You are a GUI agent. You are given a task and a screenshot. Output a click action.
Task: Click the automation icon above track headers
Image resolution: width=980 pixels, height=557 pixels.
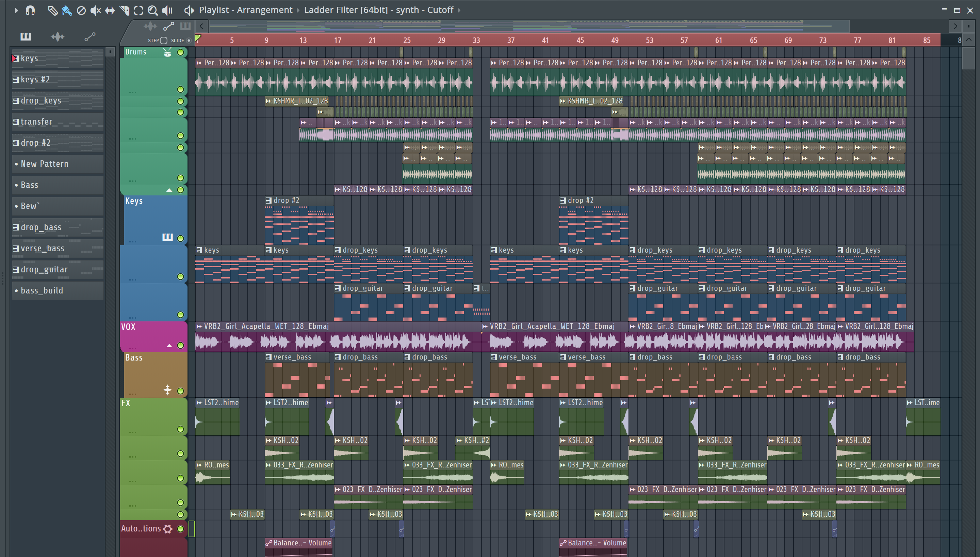pos(168,26)
